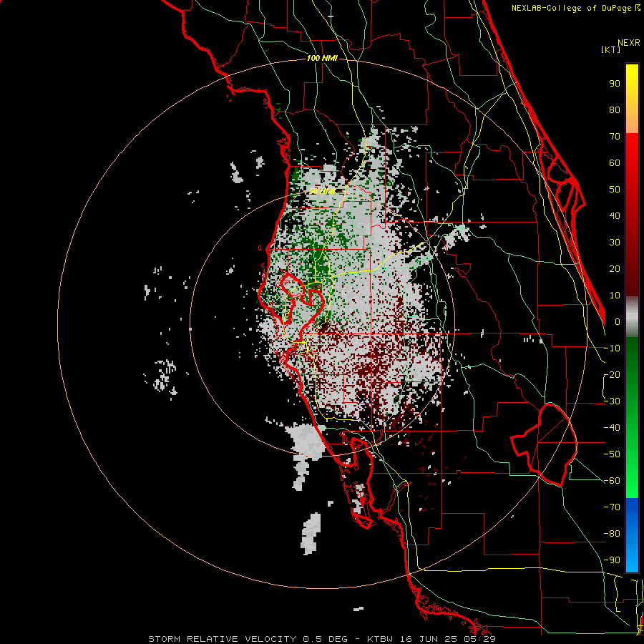Click the 100 NMI range ring label
The height and width of the screenshot is (644, 644).
(323, 59)
